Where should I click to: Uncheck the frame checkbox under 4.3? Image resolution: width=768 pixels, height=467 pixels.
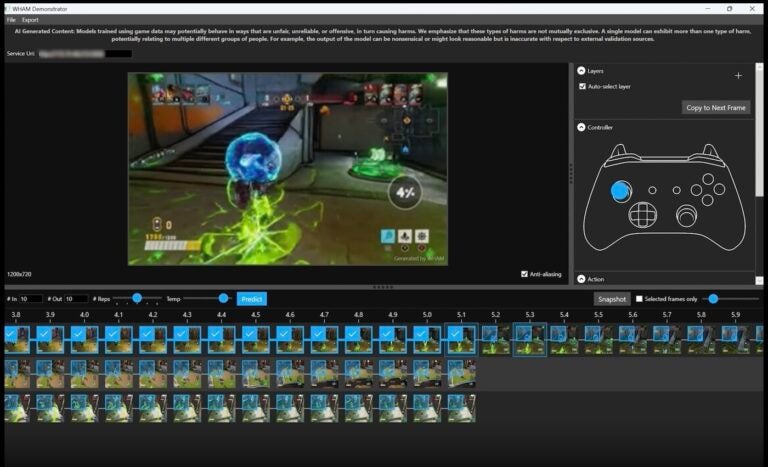[x=182, y=334]
